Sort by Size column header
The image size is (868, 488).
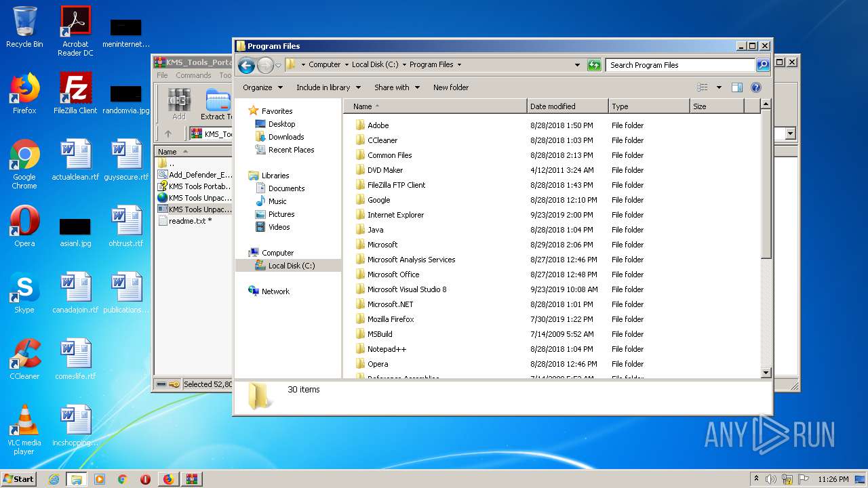point(717,106)
